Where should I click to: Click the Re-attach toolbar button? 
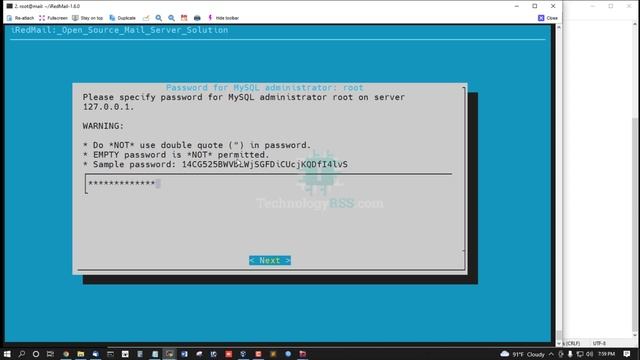coord(20,18)
